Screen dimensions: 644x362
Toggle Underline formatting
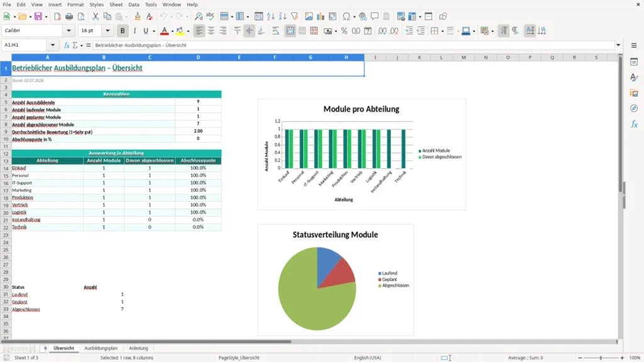coord(145,31)
